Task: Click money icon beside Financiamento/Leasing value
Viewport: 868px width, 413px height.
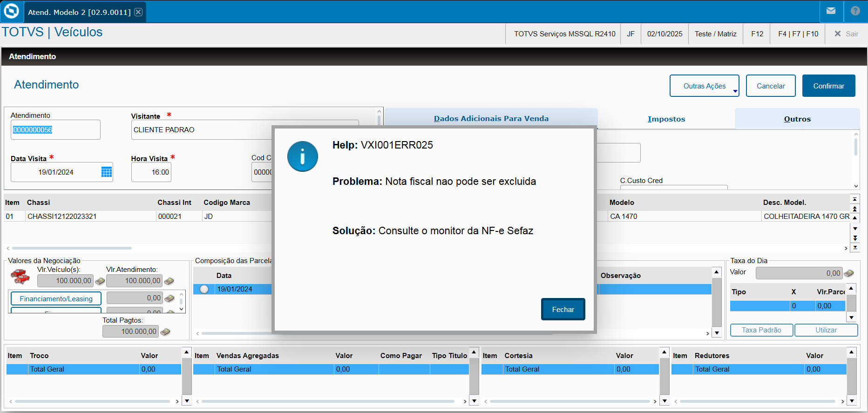Action: [x=169, y=298]
